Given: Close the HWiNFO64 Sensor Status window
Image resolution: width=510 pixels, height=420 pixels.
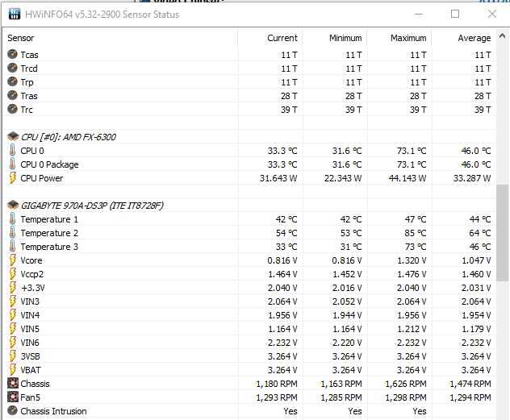Looking at the screenshot, I should pos(492,14).
